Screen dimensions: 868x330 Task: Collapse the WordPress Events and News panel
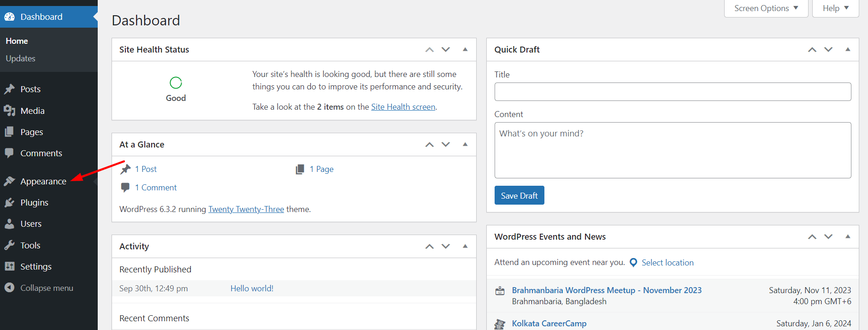pyautogui.click(x=848, y=236)
